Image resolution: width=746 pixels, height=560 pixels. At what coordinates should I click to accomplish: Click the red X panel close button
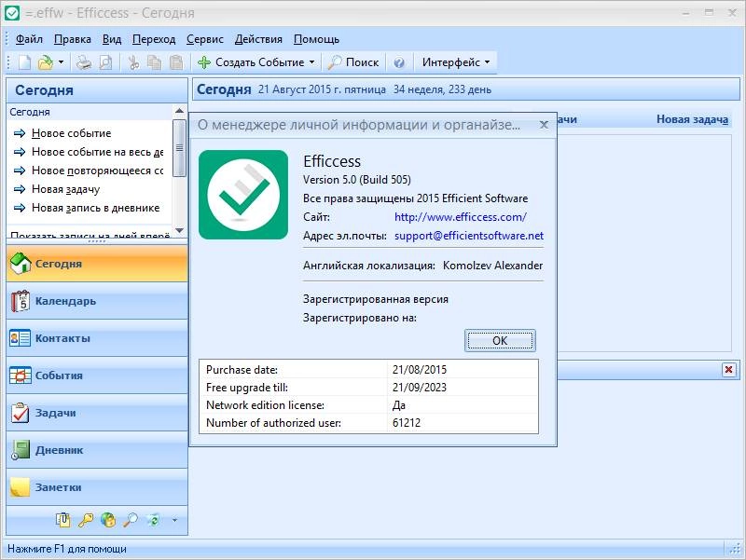[728, 369]
